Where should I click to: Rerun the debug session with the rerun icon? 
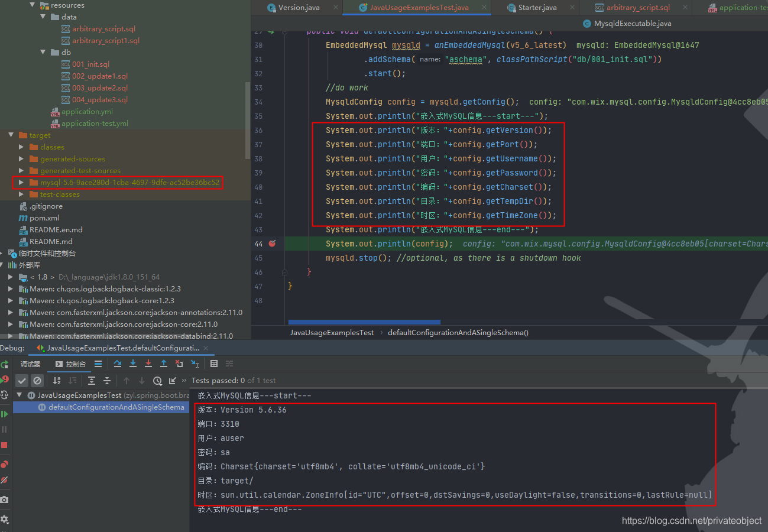click(4, 364)
